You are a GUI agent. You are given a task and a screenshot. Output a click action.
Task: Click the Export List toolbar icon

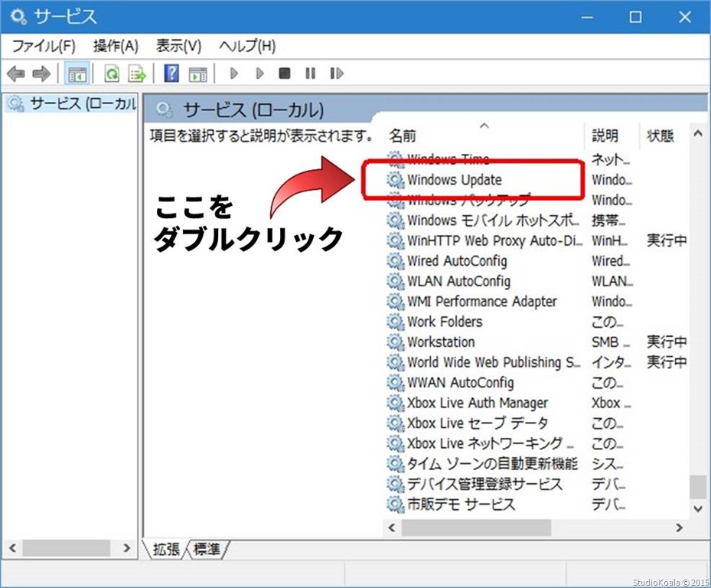click(137, 73)
